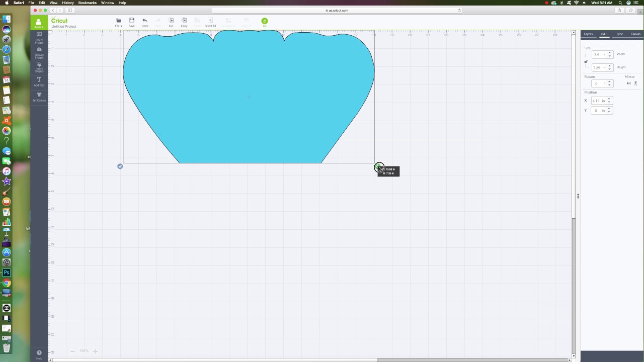Adjust the X position stepper
This screenshot has height=362, width=644.
coord(609,101)
